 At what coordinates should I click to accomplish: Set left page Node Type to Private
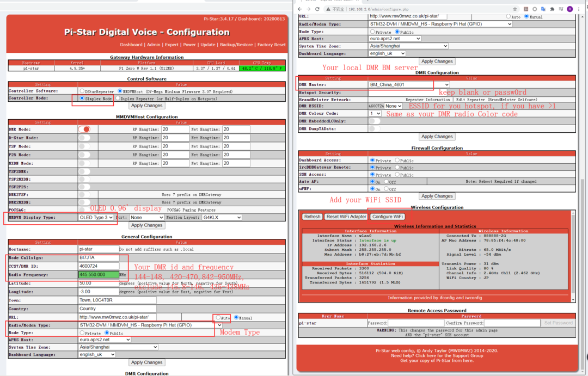coord(82,332)
